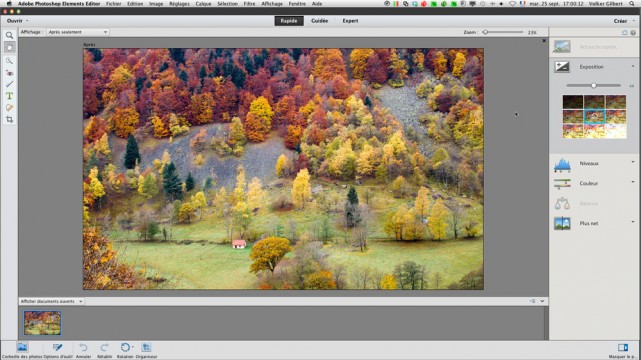Switch to Expert mode tab
641x360 pixels.
350,21
